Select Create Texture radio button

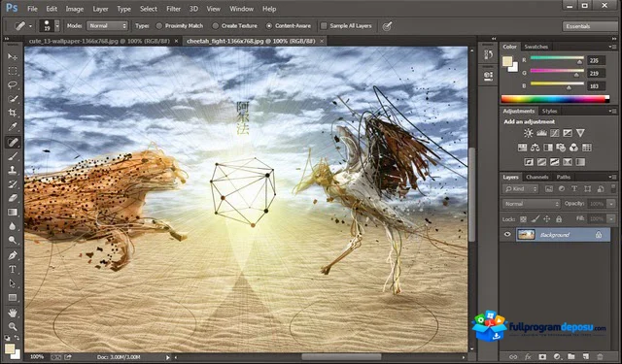[x=216, y=26]
